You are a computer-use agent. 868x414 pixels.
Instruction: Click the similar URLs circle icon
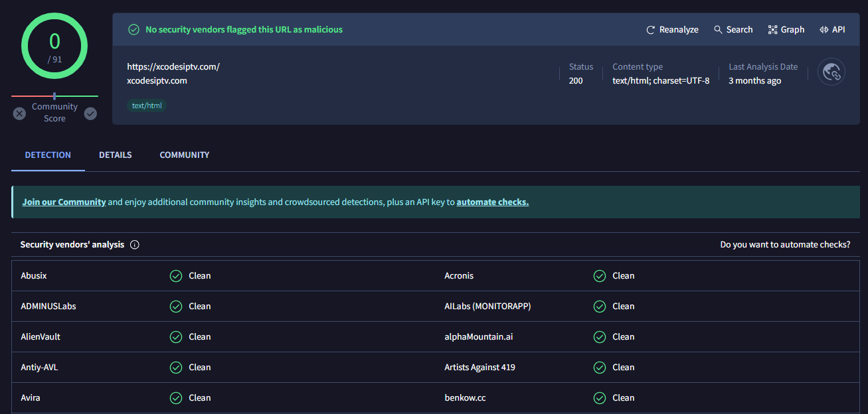pyautogui.click(x=831, y=72)
